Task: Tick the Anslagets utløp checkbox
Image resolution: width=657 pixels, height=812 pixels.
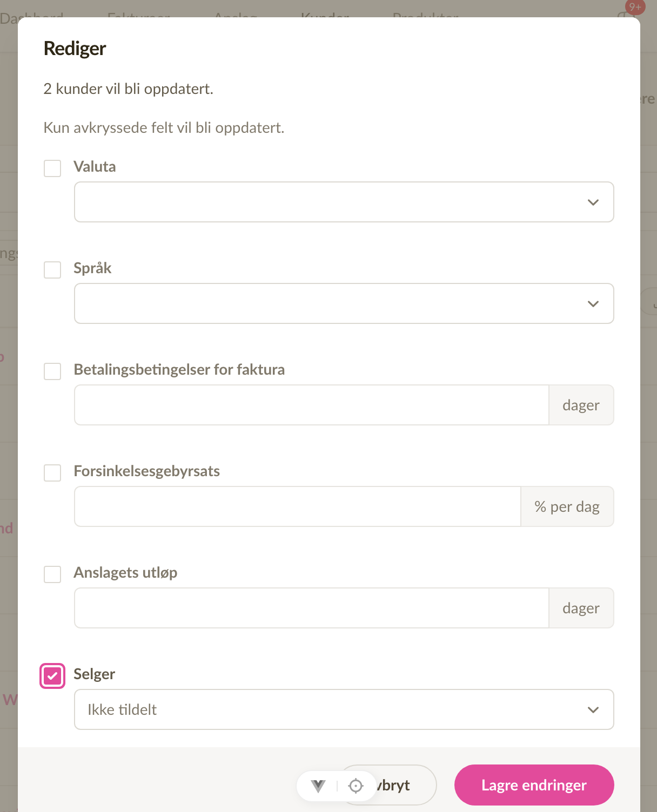Action: [52, 574]
